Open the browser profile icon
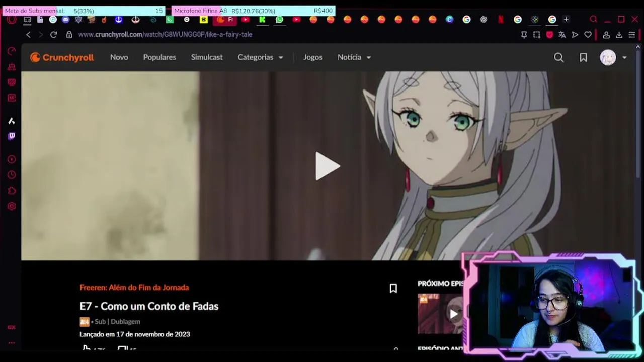The height and width of the screenshot is (362, 644). click(606, 35)
